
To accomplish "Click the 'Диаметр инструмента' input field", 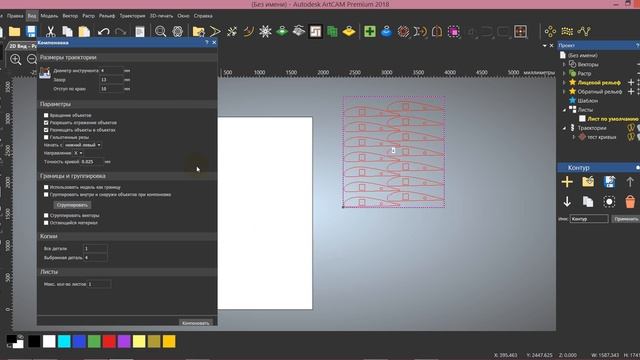I will [111, 71].
